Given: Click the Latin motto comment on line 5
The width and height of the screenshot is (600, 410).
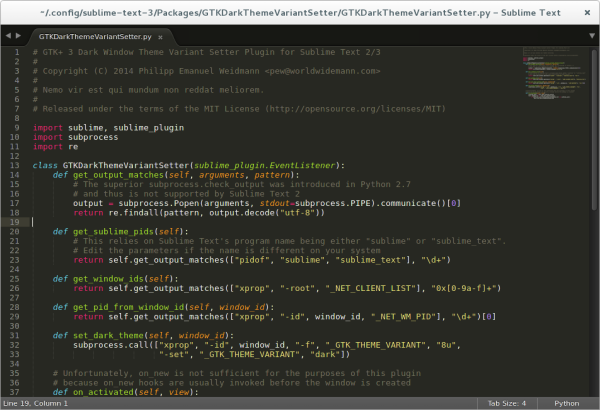Looking at the screenshot, I should click(x=148, y=90).
